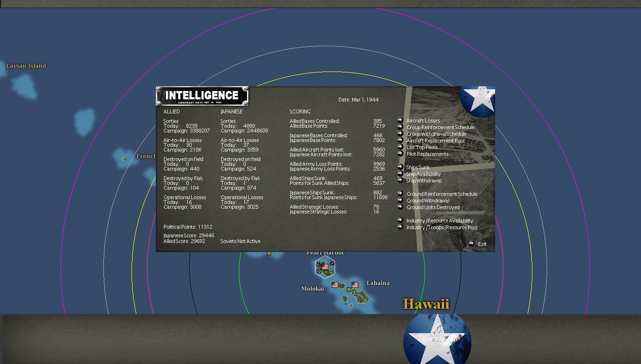Viewport: 641px width, 364px height.
Task: Open the Industry/Troops/Resource Pool report
Action: tap(442, 227)
